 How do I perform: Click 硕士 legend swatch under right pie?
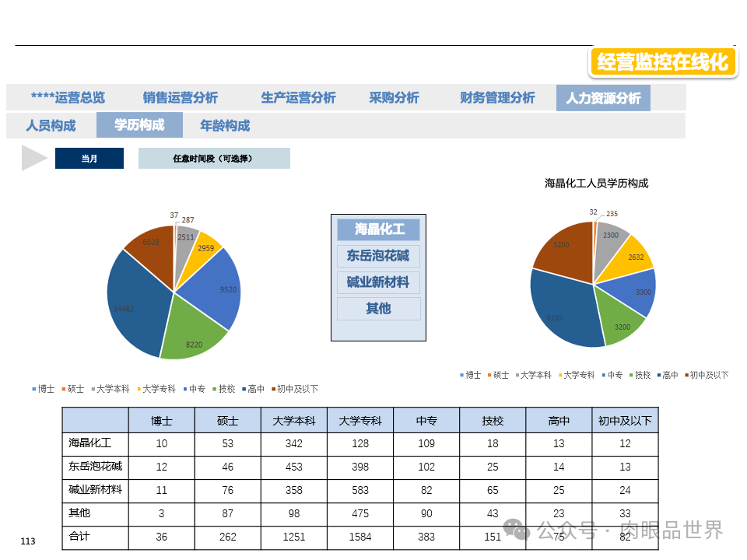point(489,375)
